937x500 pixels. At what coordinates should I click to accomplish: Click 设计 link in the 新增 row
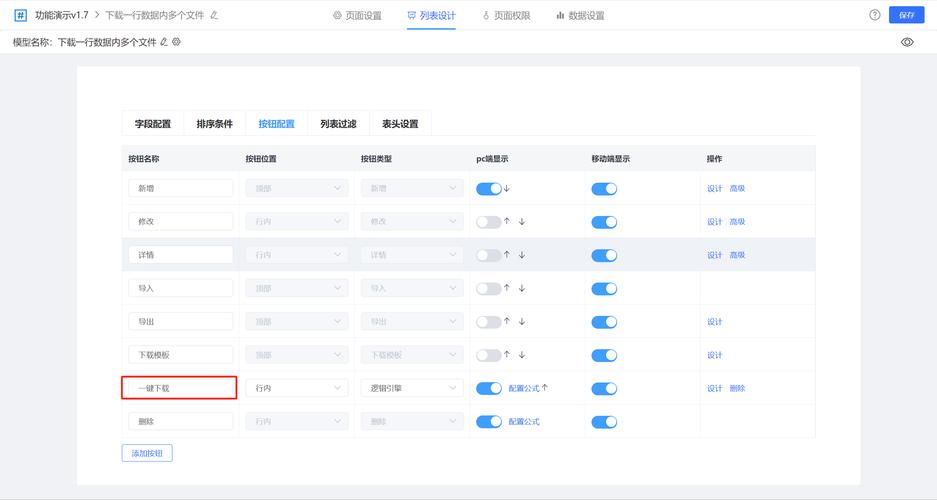(715, 188)
